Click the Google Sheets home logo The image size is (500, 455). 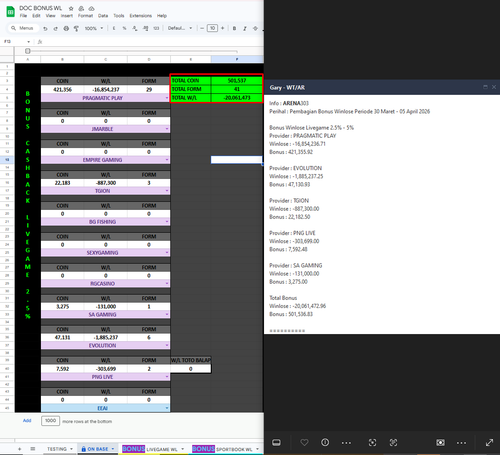coord(10,12)
